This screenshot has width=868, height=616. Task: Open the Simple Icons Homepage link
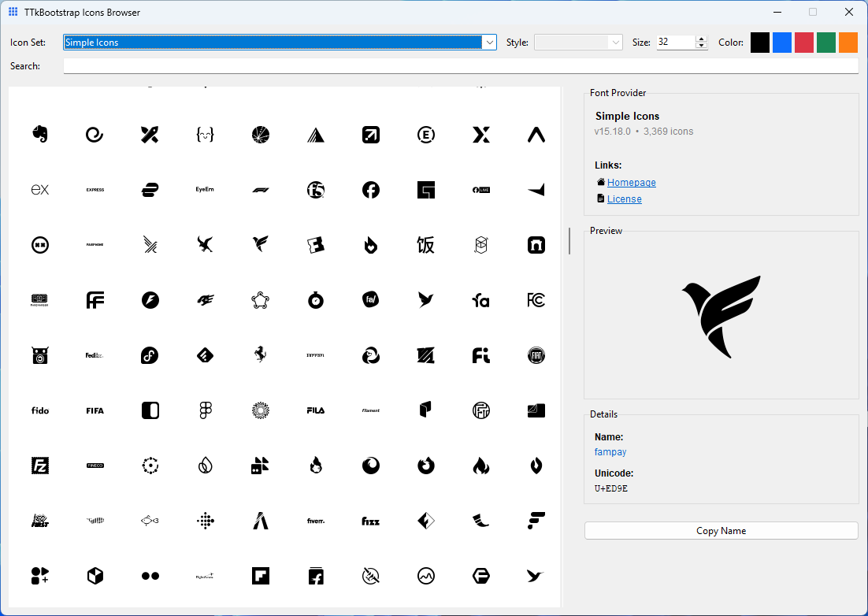(631, 182)
